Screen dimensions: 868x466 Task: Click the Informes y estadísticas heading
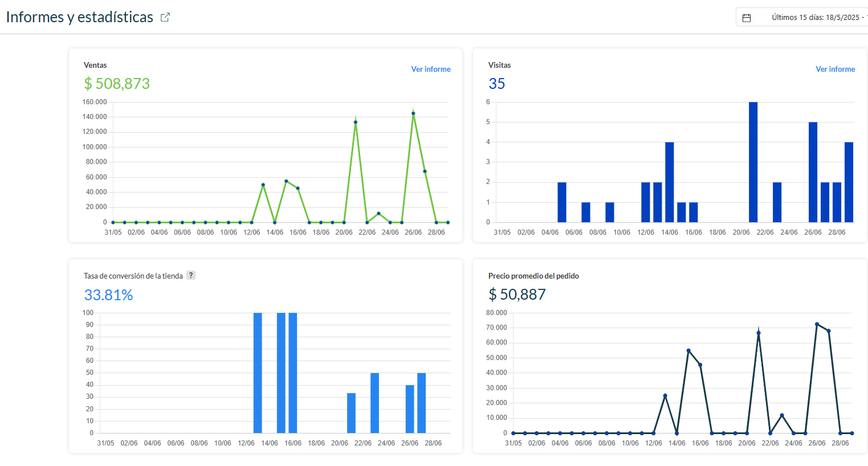(x=80, y=17)
